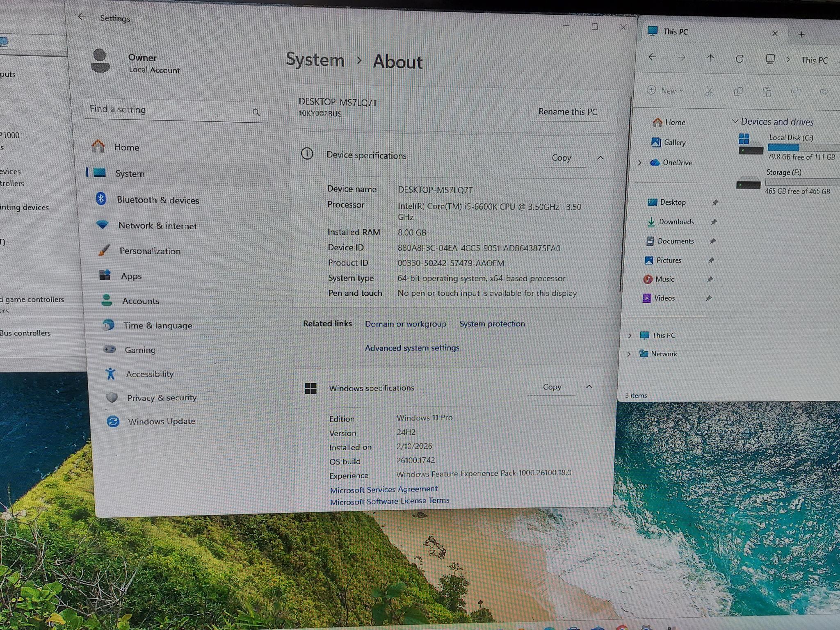Open Music quick access folder
Image resolution: width=840 pixels, height=630 pixels.
coord(659,279)
